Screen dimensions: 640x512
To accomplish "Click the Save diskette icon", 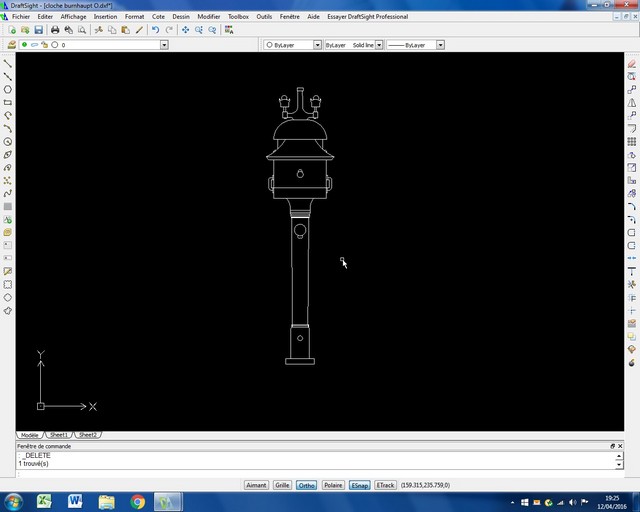I will [x=41, y=30].
